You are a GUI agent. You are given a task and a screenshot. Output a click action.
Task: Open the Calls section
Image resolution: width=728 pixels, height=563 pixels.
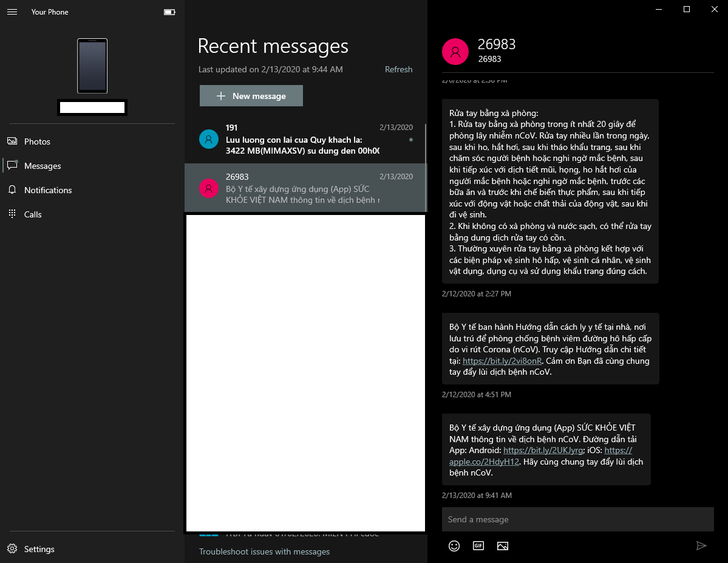point(92,214)
